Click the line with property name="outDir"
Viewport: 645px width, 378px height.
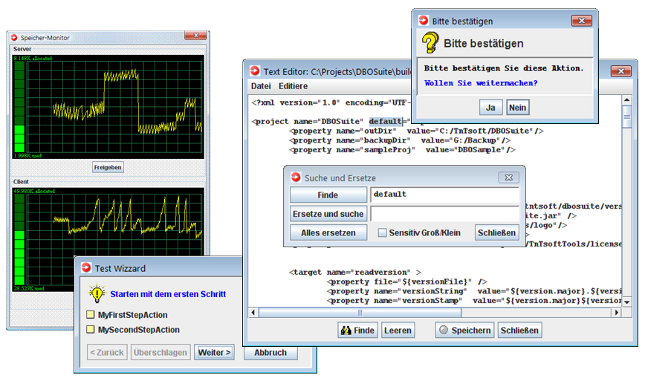(x=416, y=131)
